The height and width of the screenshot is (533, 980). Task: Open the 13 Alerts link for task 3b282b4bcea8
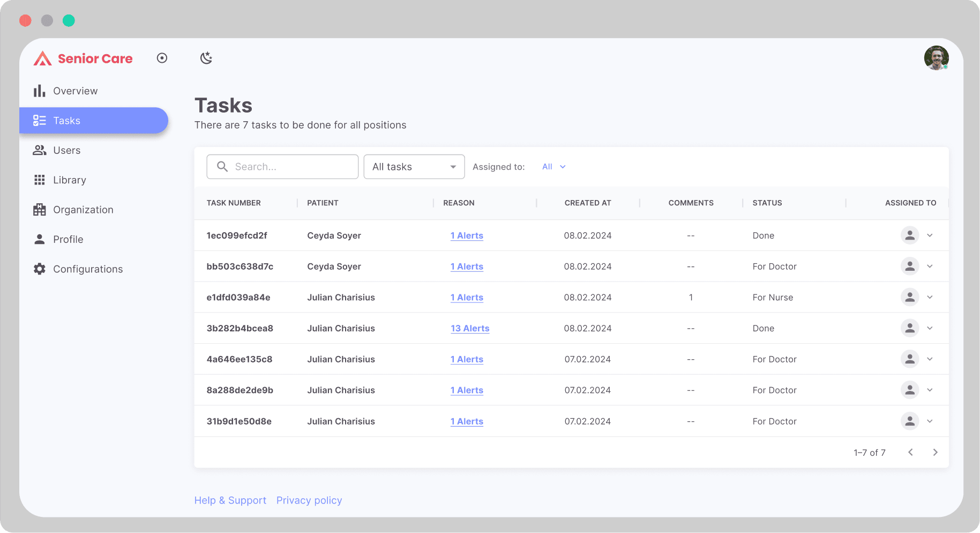tap(470, 328)
